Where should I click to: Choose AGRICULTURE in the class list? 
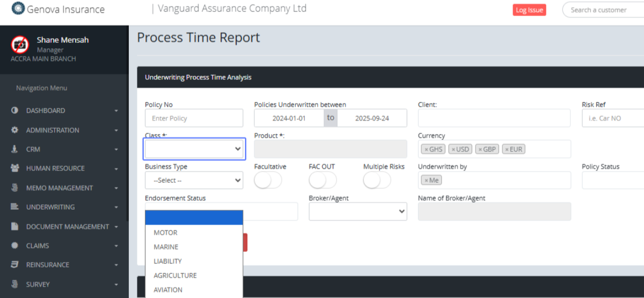tap(175, 275)
